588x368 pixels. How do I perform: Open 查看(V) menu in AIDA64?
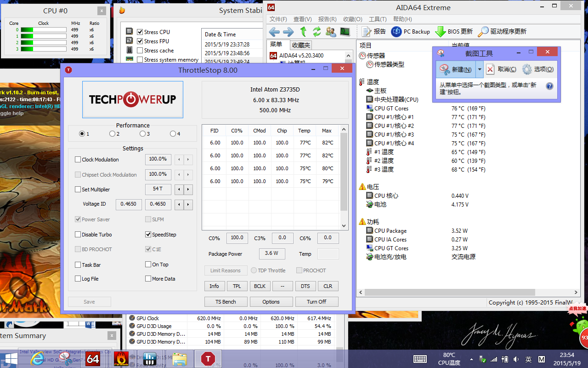302,19
